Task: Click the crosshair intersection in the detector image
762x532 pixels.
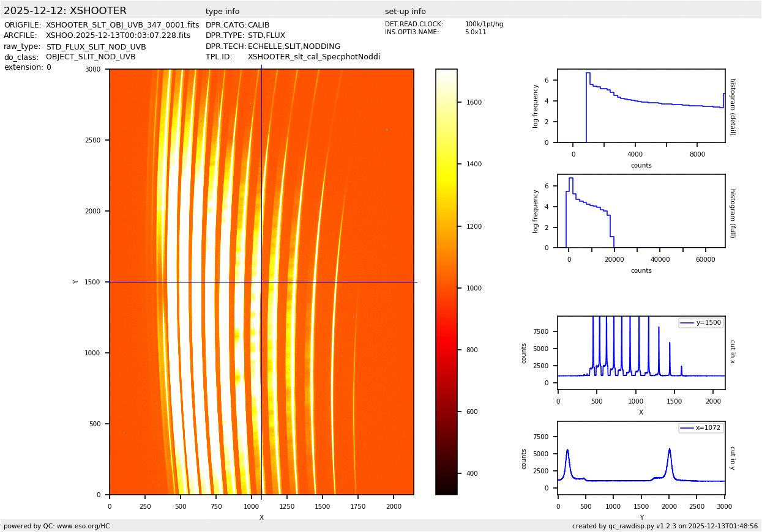Action: point(261,282)
